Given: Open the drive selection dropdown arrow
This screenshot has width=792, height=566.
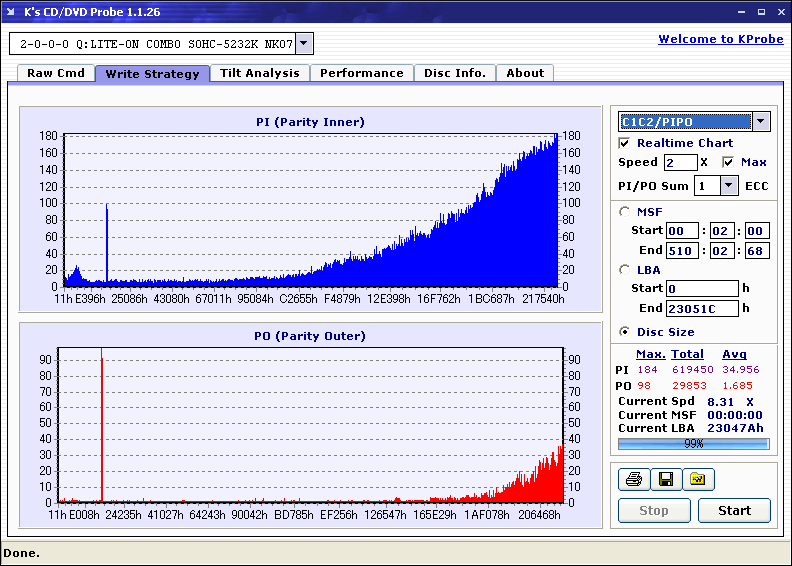Looking at the screenshot, I should 304,43.
